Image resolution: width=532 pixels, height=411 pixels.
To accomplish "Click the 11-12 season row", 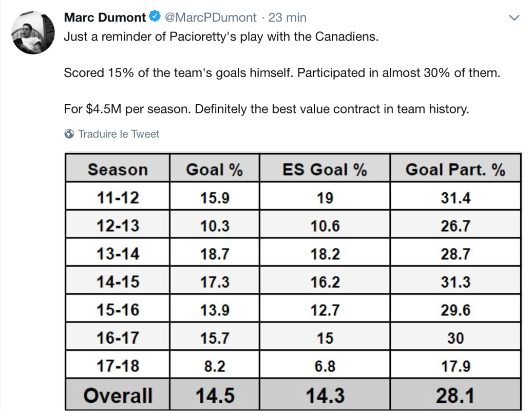I will coord(293,197).
